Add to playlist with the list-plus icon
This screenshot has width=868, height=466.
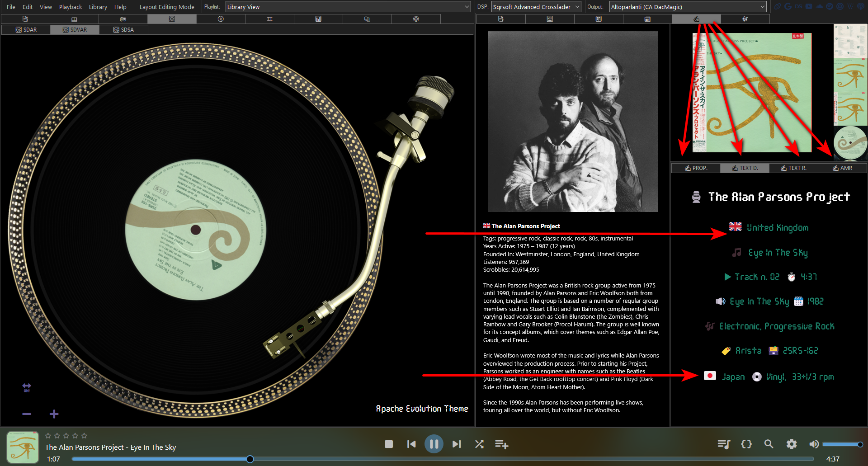click(x=501, y=444)
